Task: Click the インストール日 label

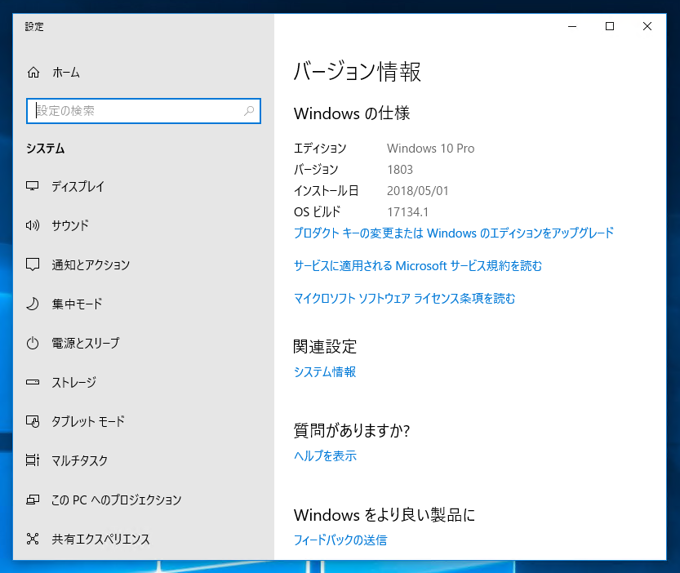Action: click(326, 191)
